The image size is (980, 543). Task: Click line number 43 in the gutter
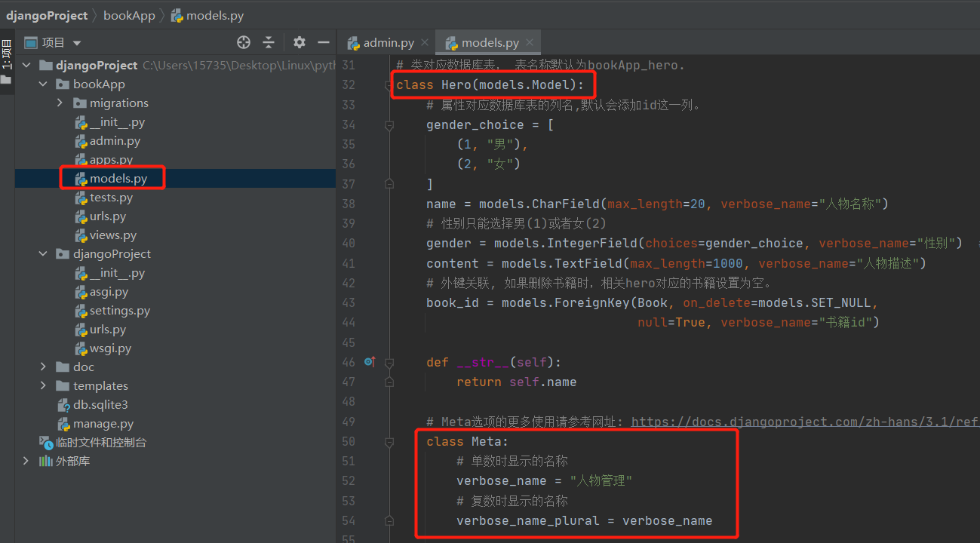pos(349,302)
